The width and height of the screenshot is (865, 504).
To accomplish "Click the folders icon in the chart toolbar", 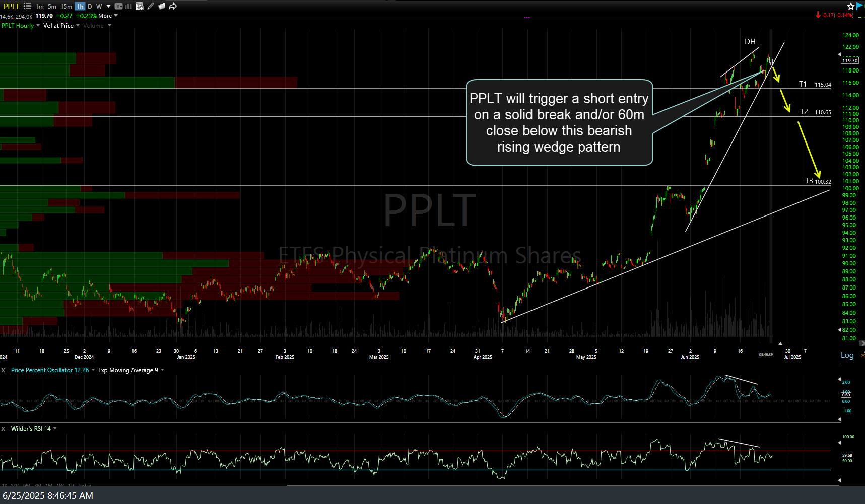I will [162, 6].
